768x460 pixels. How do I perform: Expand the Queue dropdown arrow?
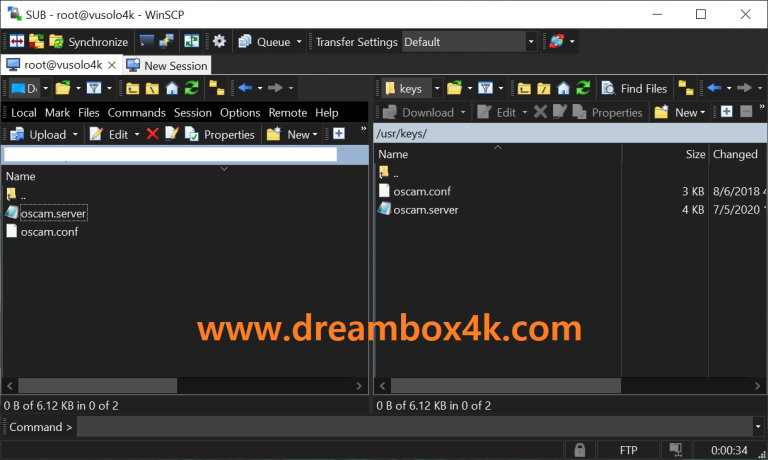tap(299, 42)
